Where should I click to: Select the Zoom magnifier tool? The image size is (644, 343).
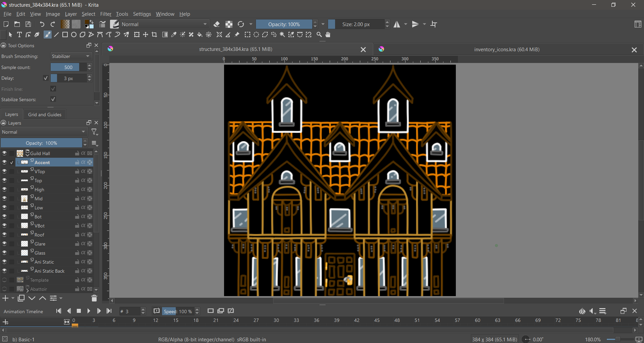pos(319,35)
